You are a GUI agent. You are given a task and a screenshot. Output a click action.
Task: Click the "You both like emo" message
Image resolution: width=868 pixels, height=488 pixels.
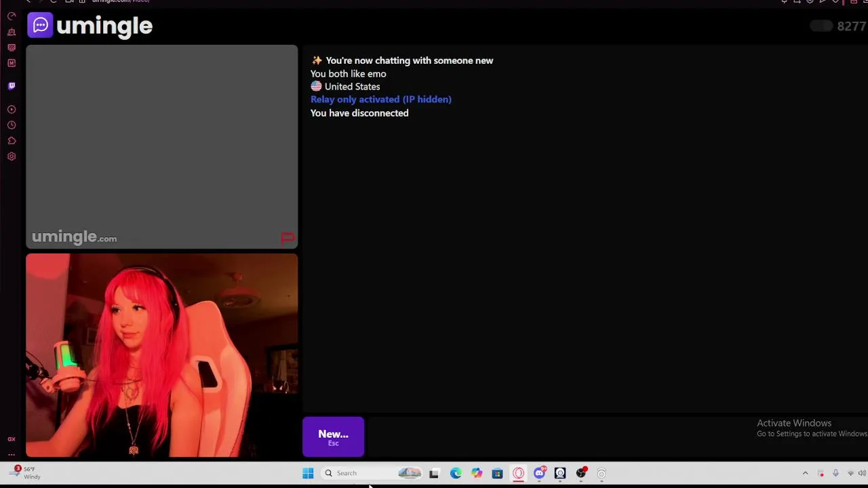click(349, 74)
